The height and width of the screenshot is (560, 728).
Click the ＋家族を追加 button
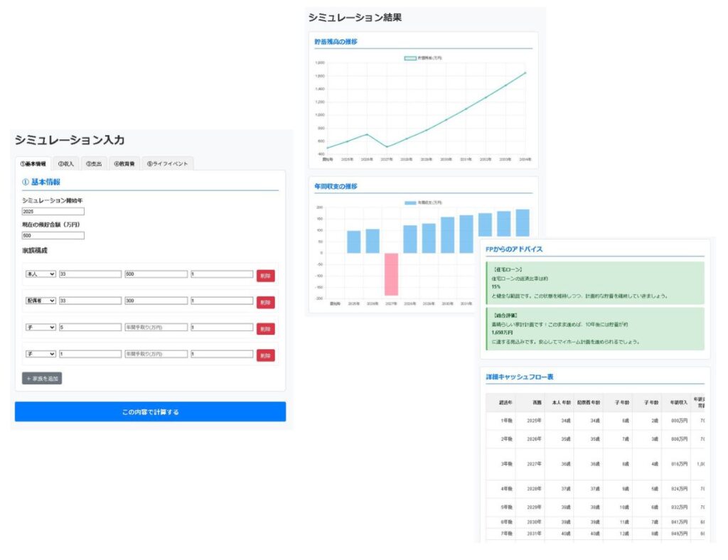(x=42, y=379)
